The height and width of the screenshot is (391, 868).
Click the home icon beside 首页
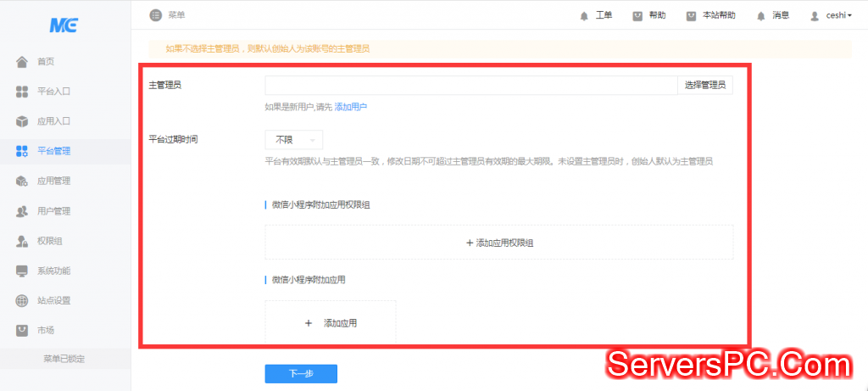click(21, 61)
